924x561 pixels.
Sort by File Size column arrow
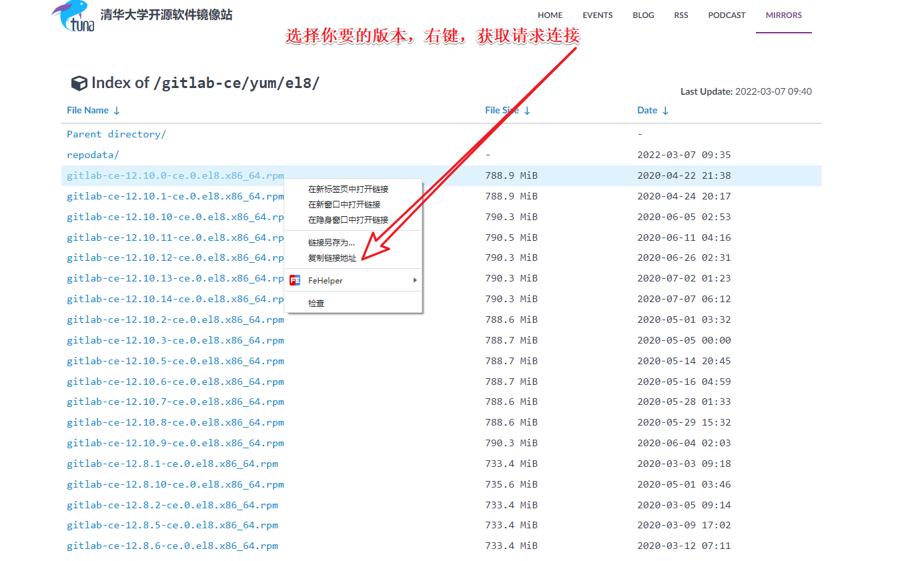coord(527,111)
